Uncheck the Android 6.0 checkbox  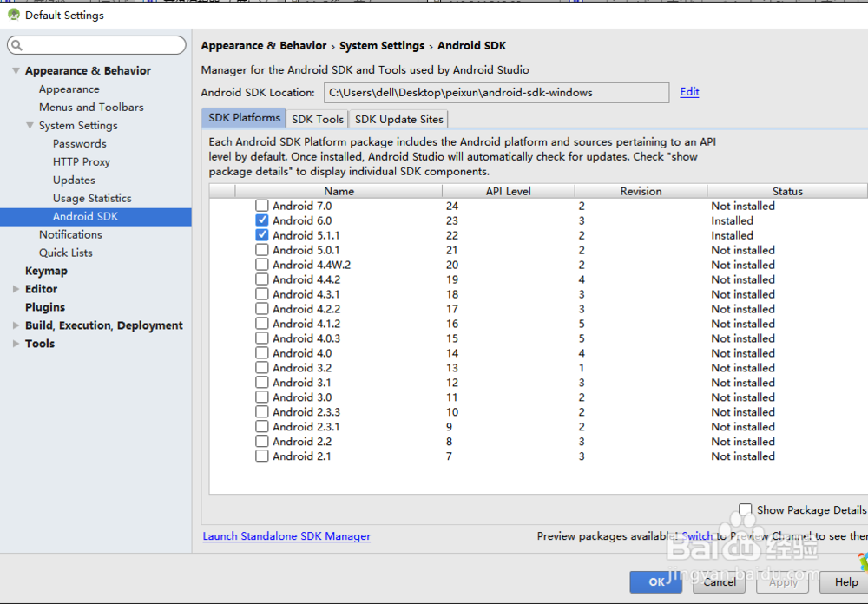pyautogui.click(x=262, y=220)
